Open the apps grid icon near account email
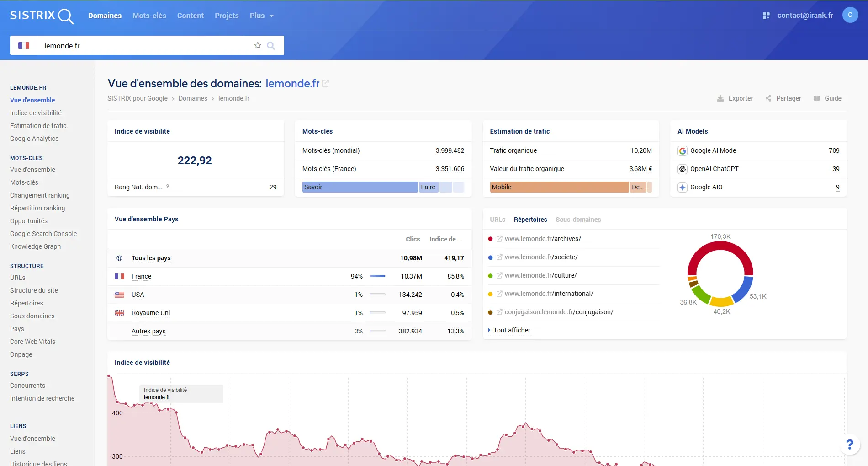Image resolution: width=868 pixels, height=466 pixels. coord(766,16)
